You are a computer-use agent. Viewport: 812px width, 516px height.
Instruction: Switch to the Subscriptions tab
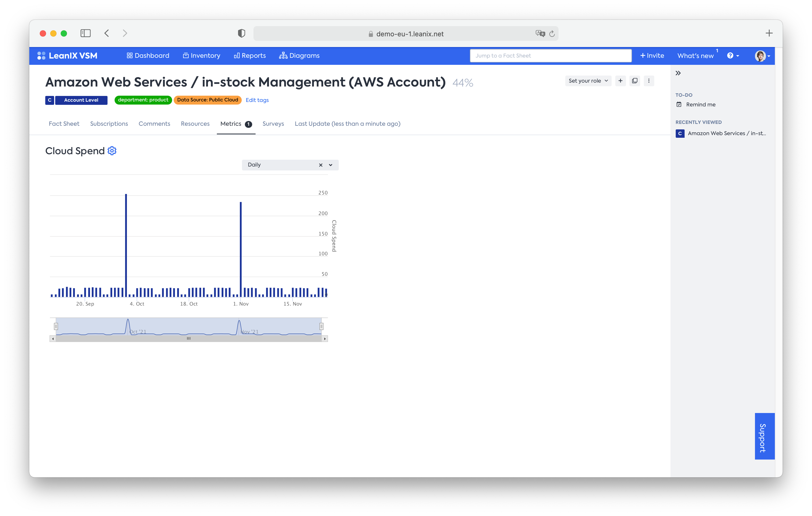click(x=109, y=124)
